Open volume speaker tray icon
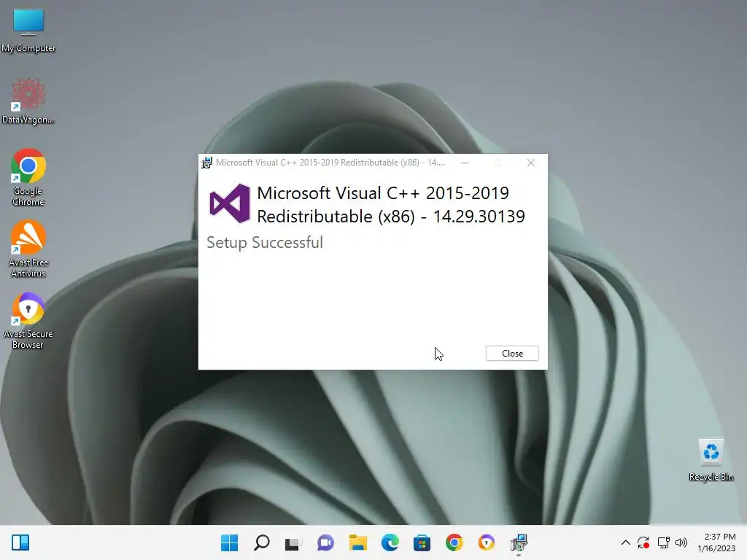Viewport: 747px width, 560px height. 681,542
